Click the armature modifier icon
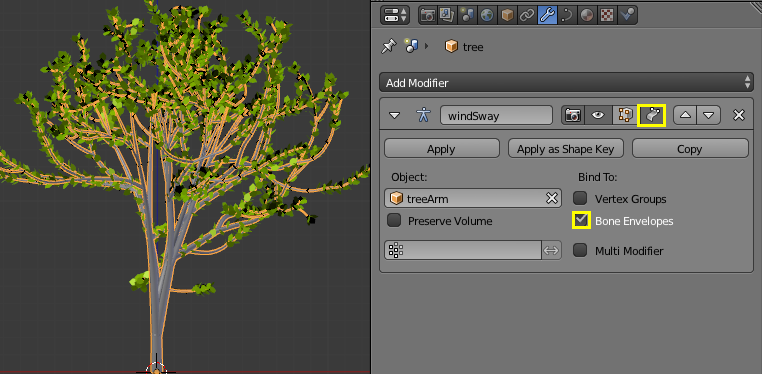 pyautogui.click(x=423, y=115)
